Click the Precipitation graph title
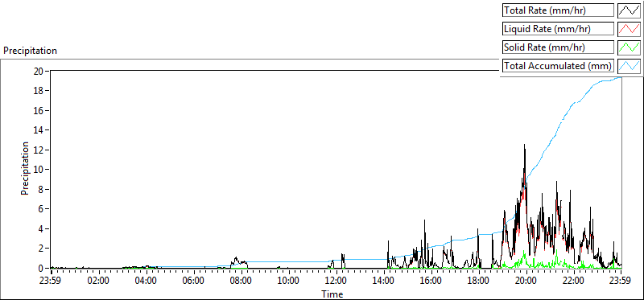This screenshot has height=300, width=644. (x=30, y=51)
